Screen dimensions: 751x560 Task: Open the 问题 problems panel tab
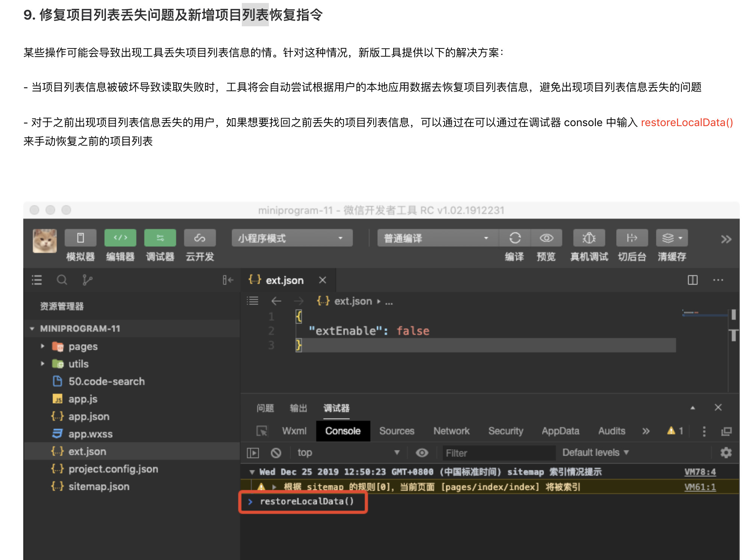click(x=265, y=408)
